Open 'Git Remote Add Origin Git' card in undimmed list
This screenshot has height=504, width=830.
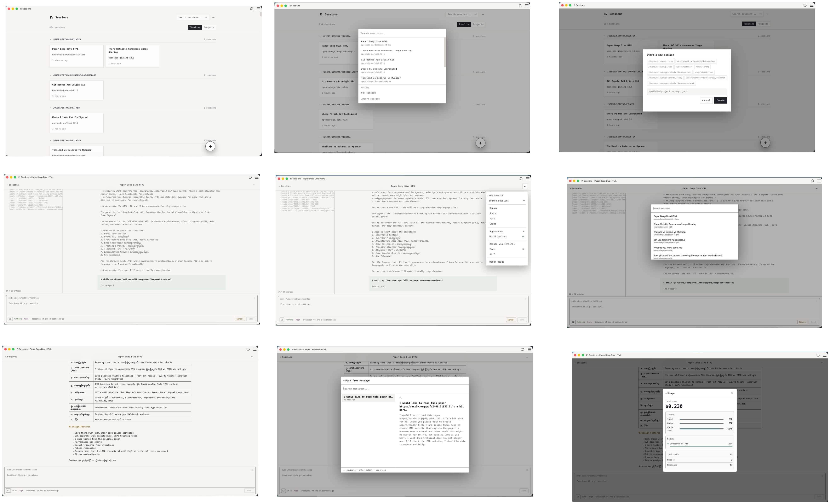(76, 90)
